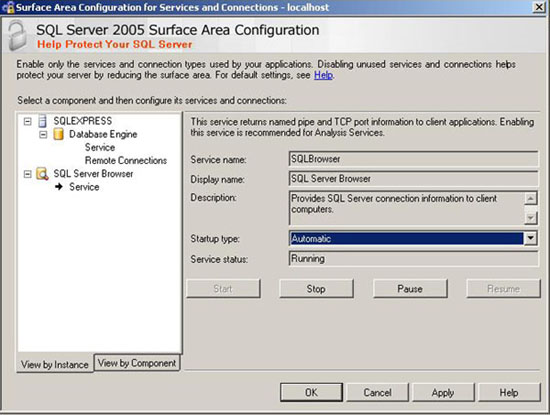
Task: Cancel the configuration dialog
Action: pyautogui.click(x=377, y=392)
